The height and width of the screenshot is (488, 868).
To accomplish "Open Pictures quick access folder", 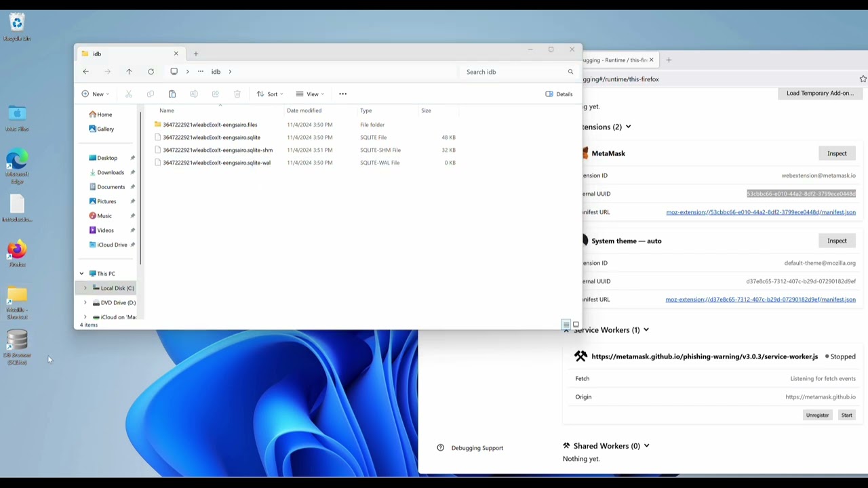I will tap(106, 201).
